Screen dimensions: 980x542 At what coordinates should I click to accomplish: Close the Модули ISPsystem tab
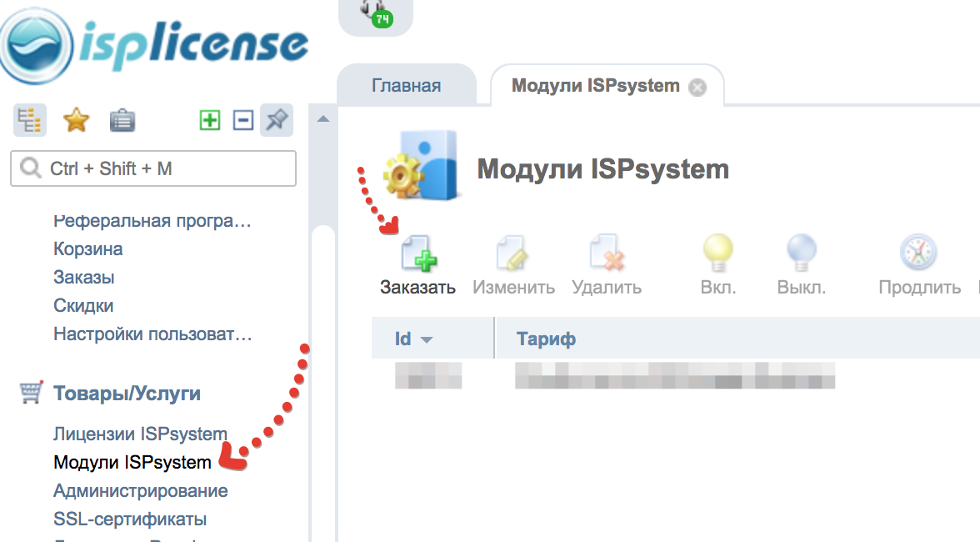click(x=697, y=88)
